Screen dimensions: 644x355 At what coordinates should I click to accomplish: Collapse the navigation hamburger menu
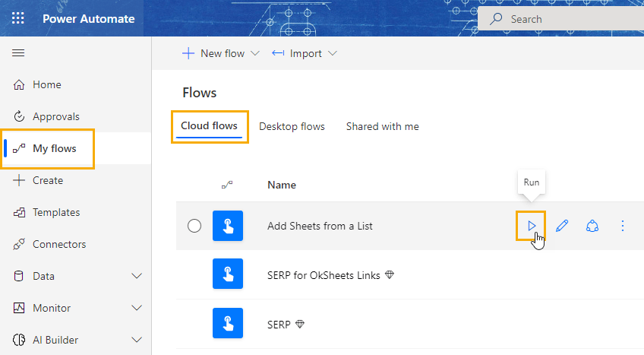18,53
